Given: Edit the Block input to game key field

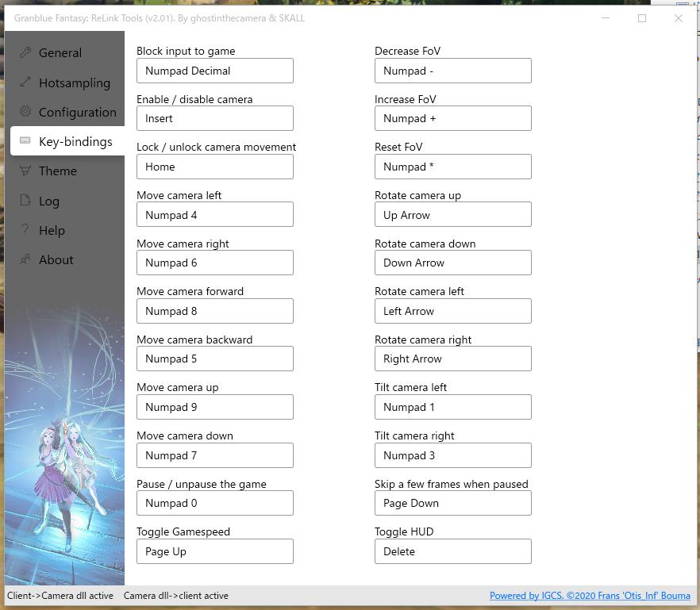Looking at the screenshot, I should [215, 71].
